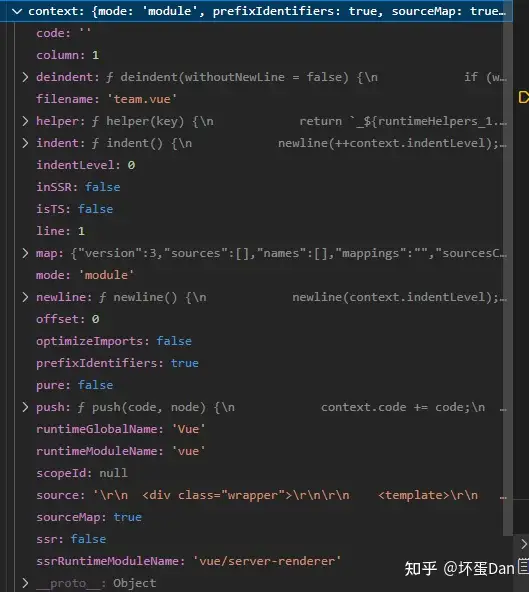This screenshot has height=592, width=529.
Task: Expand the newline function entry
Action: click(25, 297)
